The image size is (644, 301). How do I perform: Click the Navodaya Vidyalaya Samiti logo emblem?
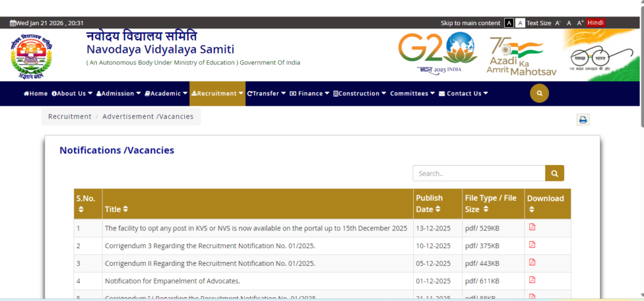[31, 55]
